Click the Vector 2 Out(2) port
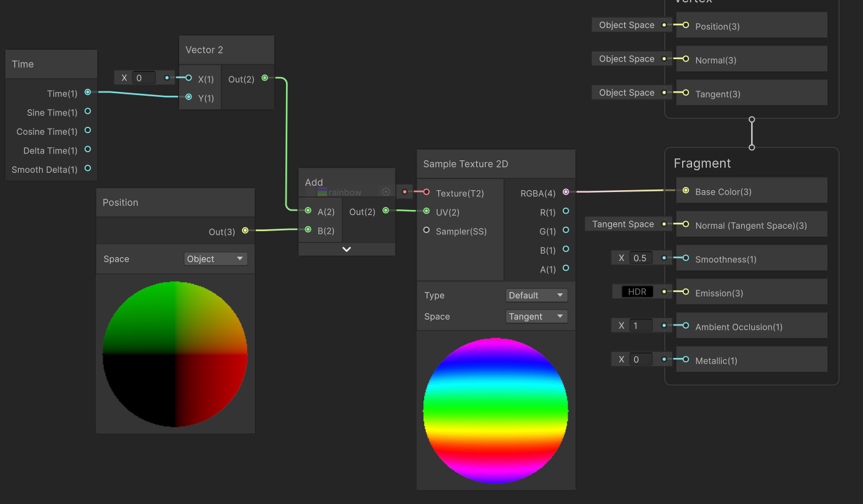The width and height of the screenshot is (863, 504). click(265, 78)
